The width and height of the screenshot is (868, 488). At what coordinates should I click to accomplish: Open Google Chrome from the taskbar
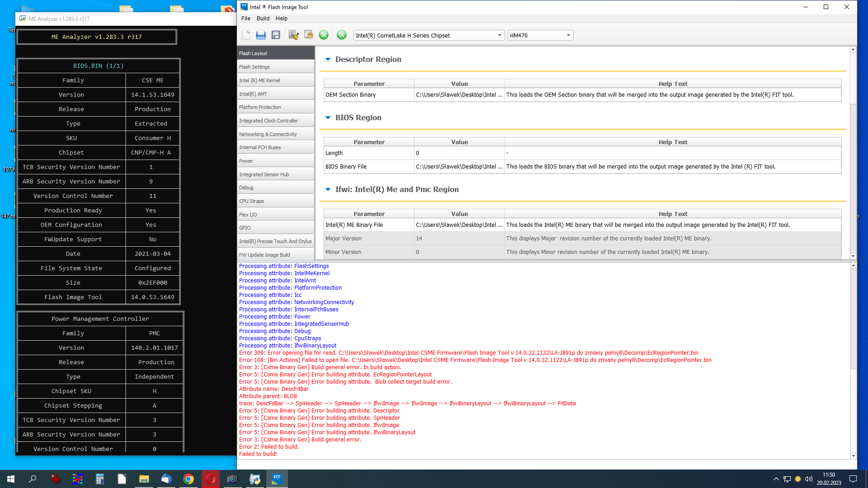click(189, 479)
